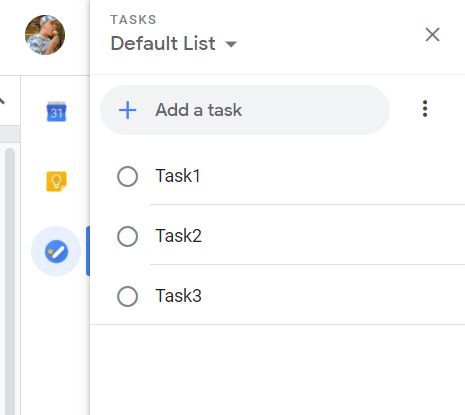465x415 pixels.
Task: Open the Google Keep lightbulb icon
Action: point(56,181)
